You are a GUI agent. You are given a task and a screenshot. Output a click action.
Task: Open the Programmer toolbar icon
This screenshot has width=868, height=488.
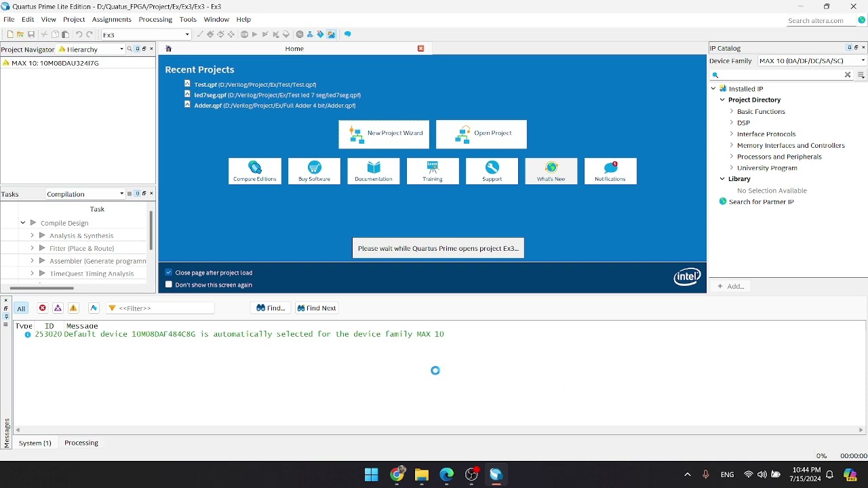321,35
